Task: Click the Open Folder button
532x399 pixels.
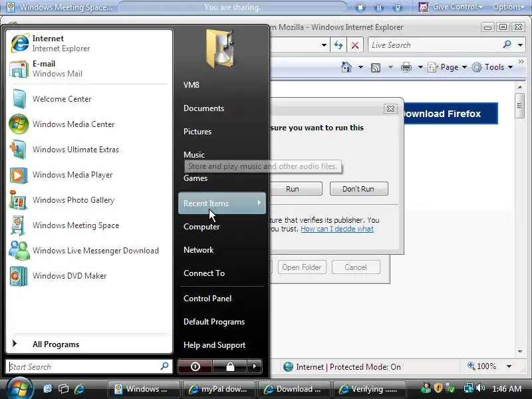Action: click(302, 267)
